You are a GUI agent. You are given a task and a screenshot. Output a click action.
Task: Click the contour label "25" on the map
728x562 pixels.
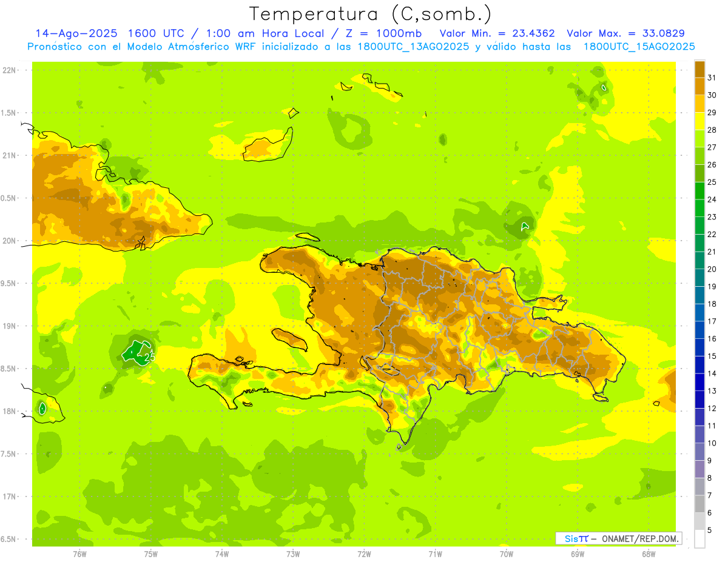pyautogui.click(x=150, y=358)
